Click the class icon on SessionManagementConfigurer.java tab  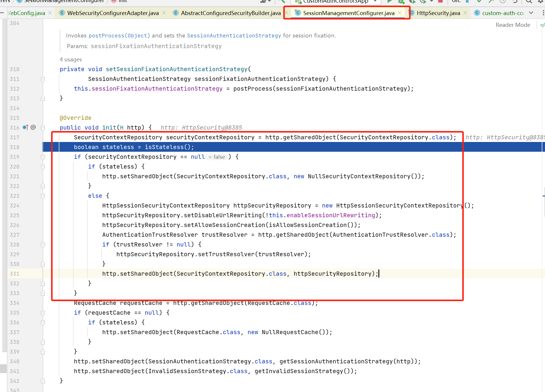coord(298,13)
